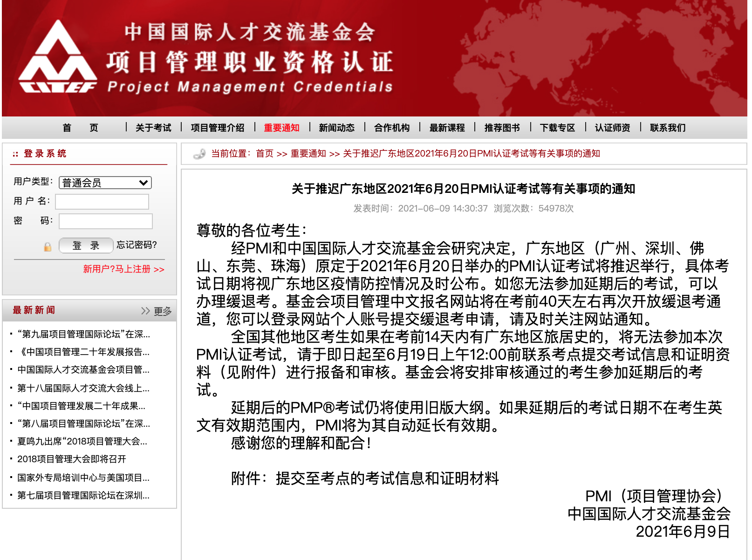Open the 首页 navigation item

(x=81, y=128)
